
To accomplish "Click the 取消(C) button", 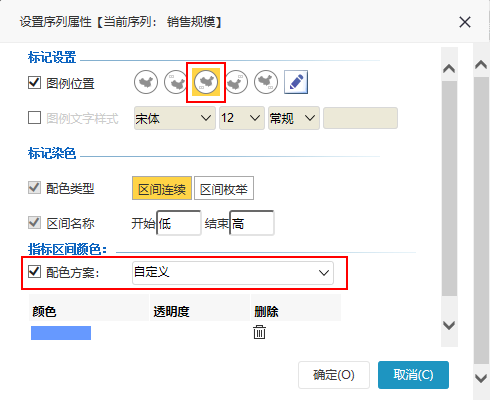I will point(413,375).
